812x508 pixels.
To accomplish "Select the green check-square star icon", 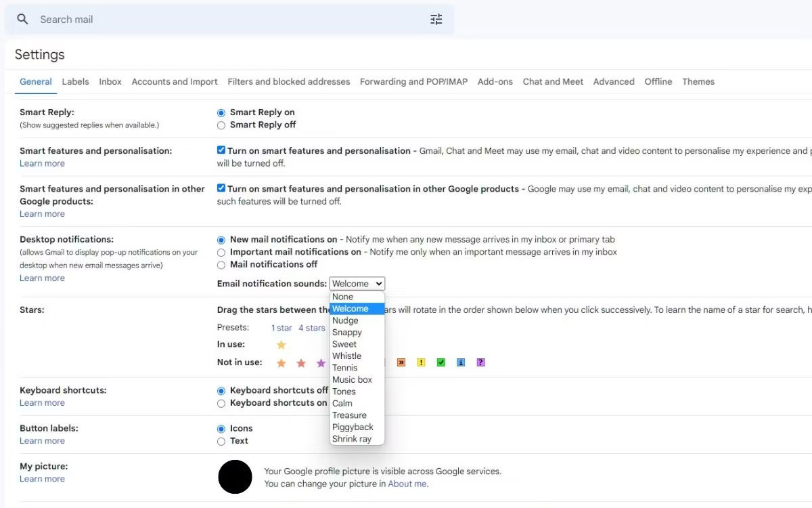I will [x=441, y=362].
